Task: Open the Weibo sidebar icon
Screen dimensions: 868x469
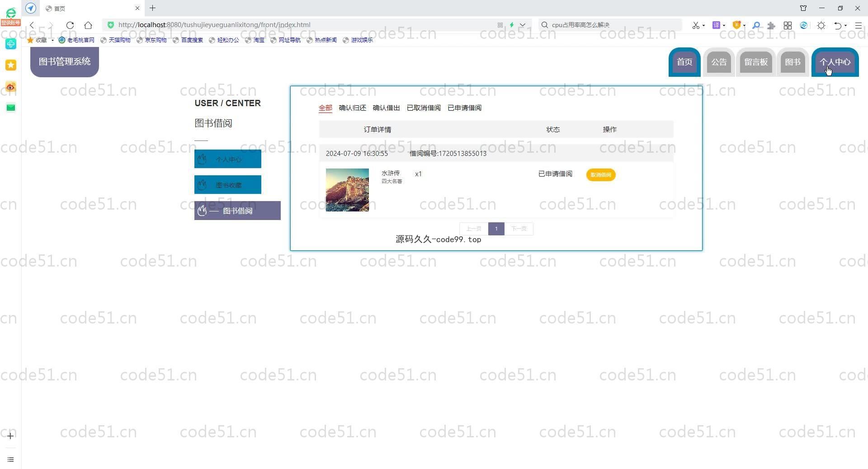Action: pyautogui.click(x=11, y=87)
